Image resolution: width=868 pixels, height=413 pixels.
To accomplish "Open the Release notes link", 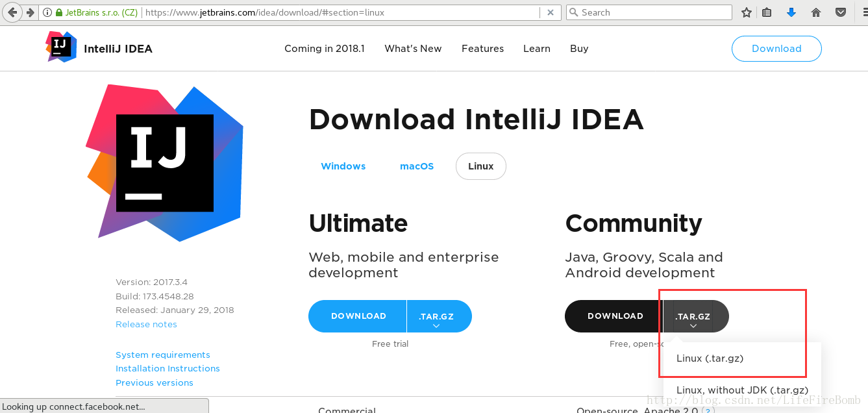I will point(146,325).
